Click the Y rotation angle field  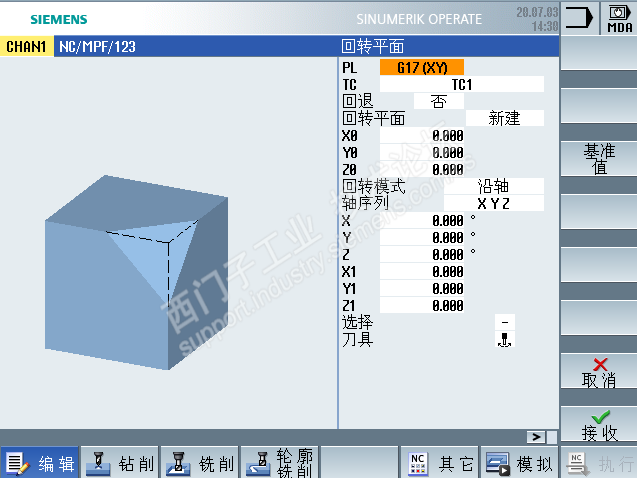422,238
